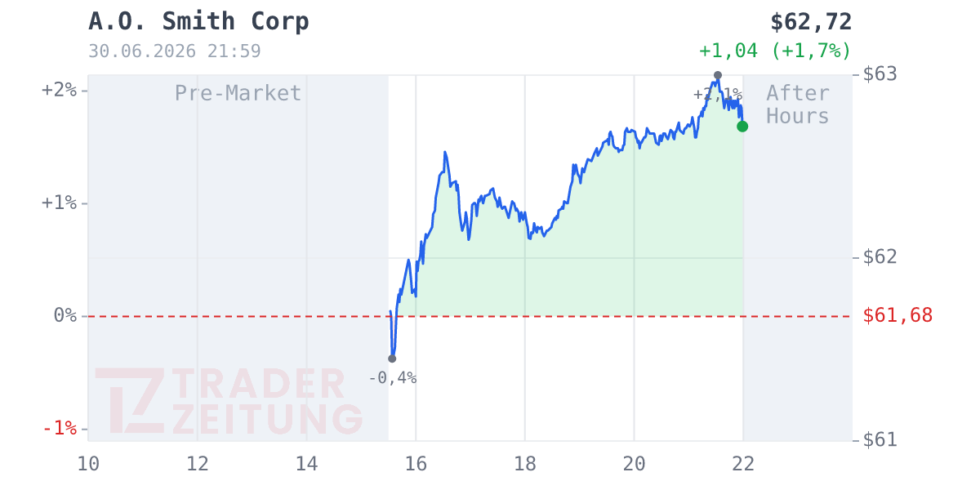
Task: Select the A.O. Smith Corp title
Action: click(198, 22)
